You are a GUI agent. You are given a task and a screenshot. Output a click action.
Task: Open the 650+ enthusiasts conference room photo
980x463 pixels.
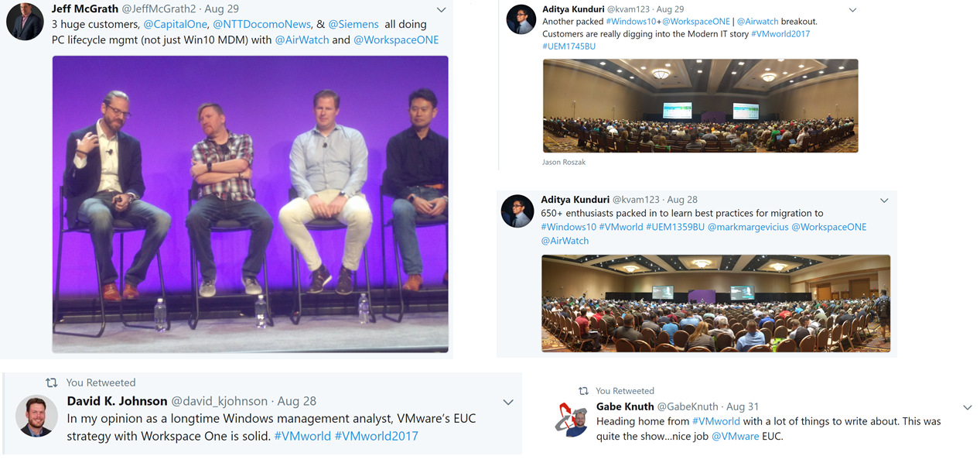(715, 304)
